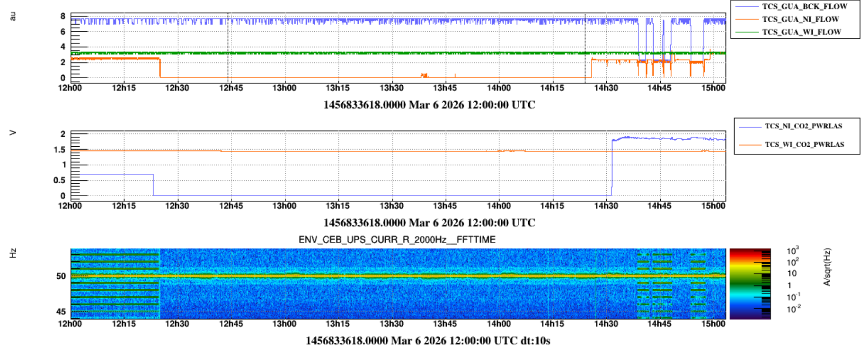Image resolution: width=868 pixels, height=347 pixels.
Task: Select the orange TCS_GUA_NI_FLOW legend line
Action: point(746,19)
